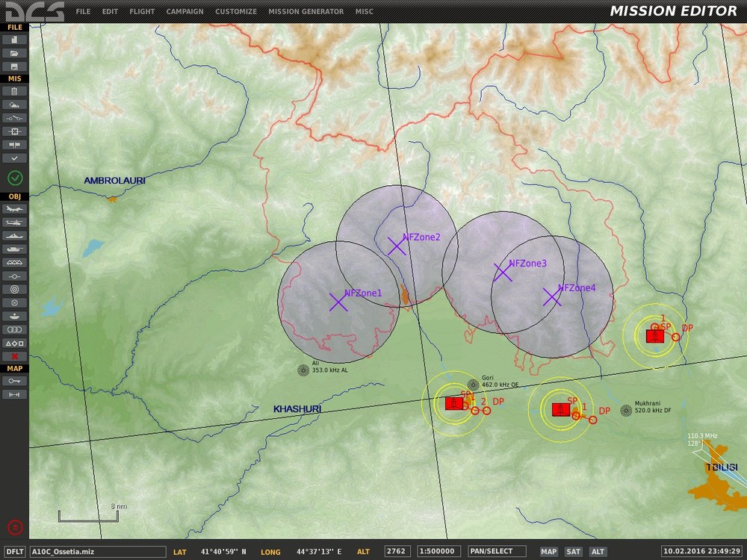Screen dimensions: 747x560
Task: Open the MISC menu
Action: point(365,11)
